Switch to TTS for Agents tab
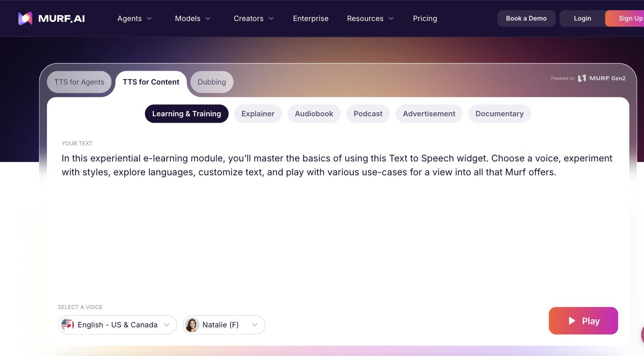Viewport: 644px width, 356px height. coord(79,82)
